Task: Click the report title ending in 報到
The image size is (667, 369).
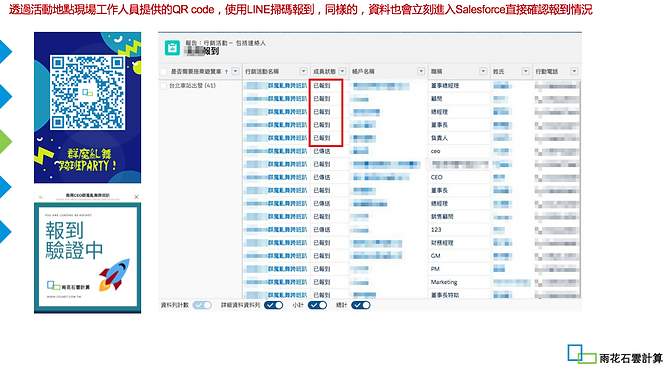Action: [x=202, y=51]
